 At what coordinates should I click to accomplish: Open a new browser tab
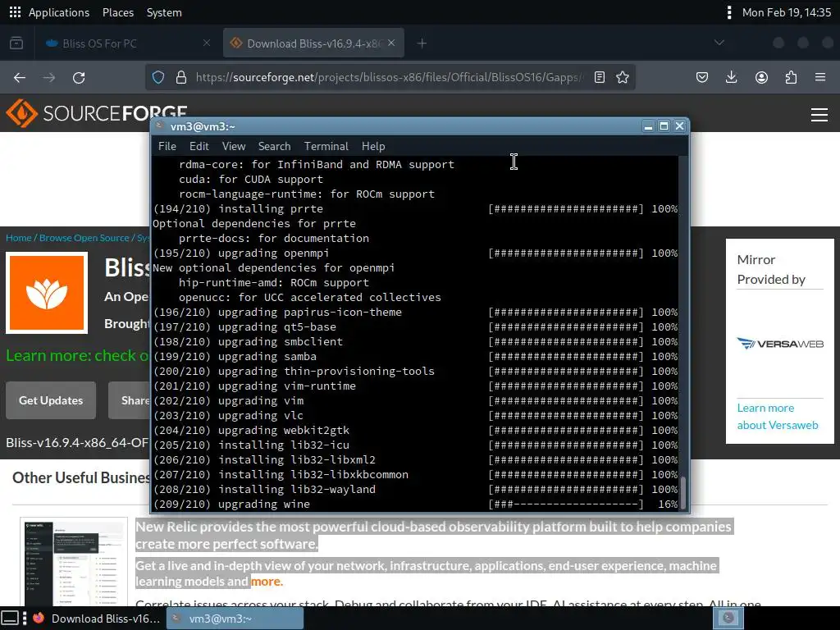point(422,43)
